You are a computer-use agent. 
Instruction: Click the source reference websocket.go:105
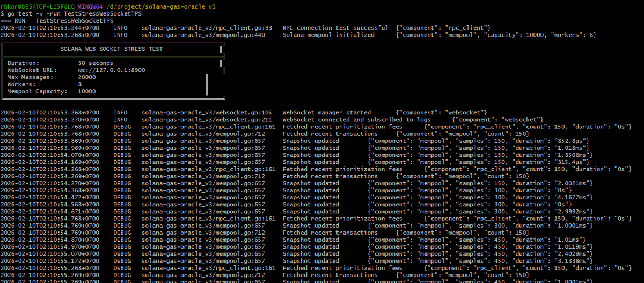[x=207, y=112]
